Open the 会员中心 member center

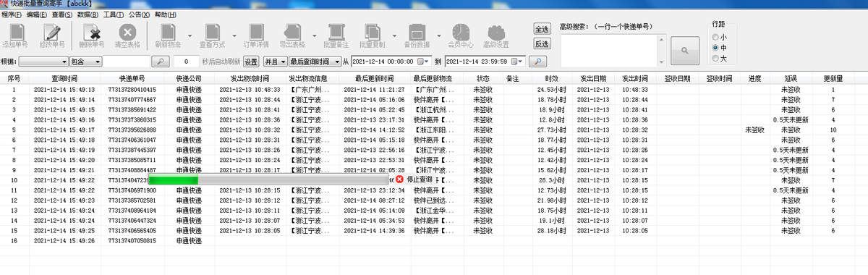point(460,35)
